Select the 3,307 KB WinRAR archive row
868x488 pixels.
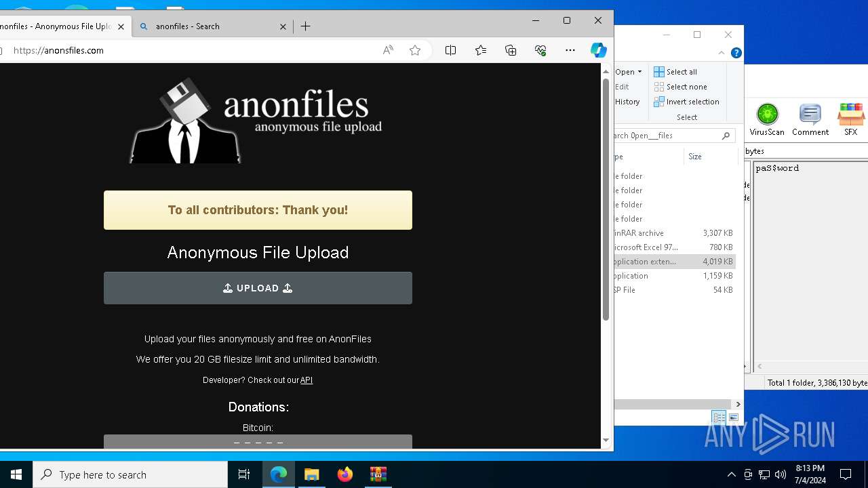674,233
